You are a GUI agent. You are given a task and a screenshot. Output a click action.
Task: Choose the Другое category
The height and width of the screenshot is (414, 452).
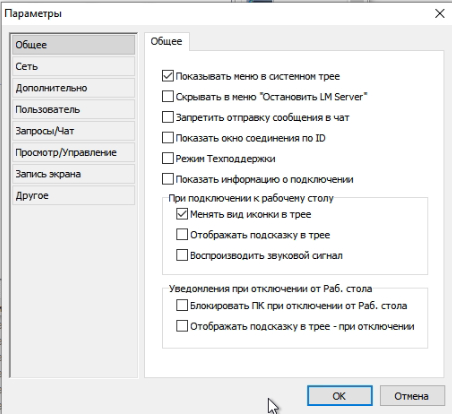[x=73, y=195]
